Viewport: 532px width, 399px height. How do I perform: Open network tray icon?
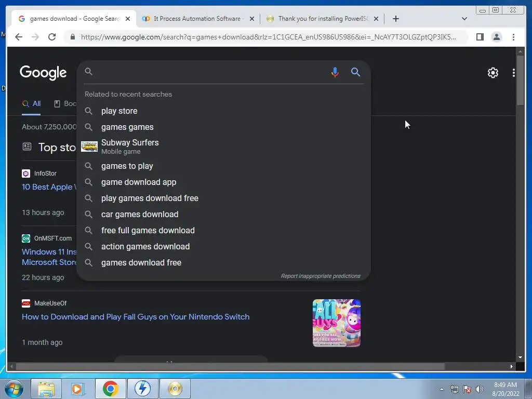[454, 389]
